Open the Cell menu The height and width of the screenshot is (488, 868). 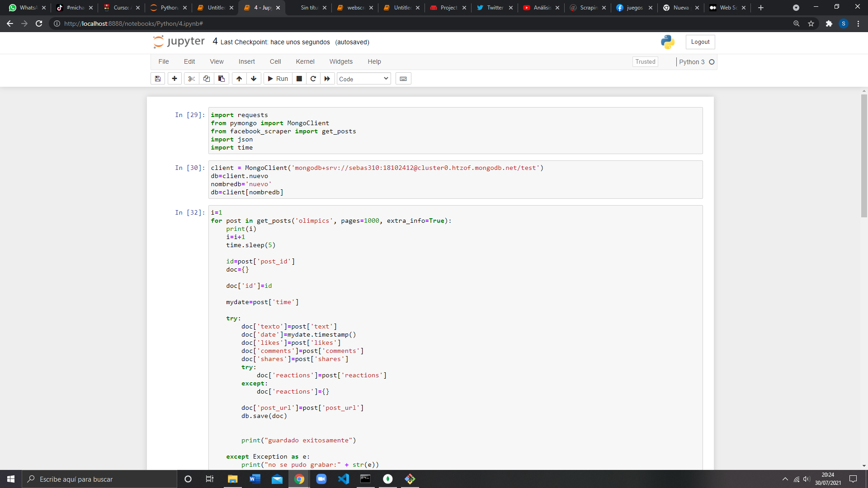point(275,61)
